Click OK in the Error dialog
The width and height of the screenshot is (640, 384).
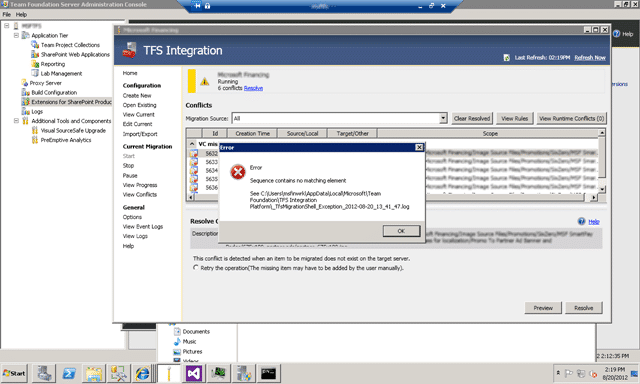(x=401, y=231)
